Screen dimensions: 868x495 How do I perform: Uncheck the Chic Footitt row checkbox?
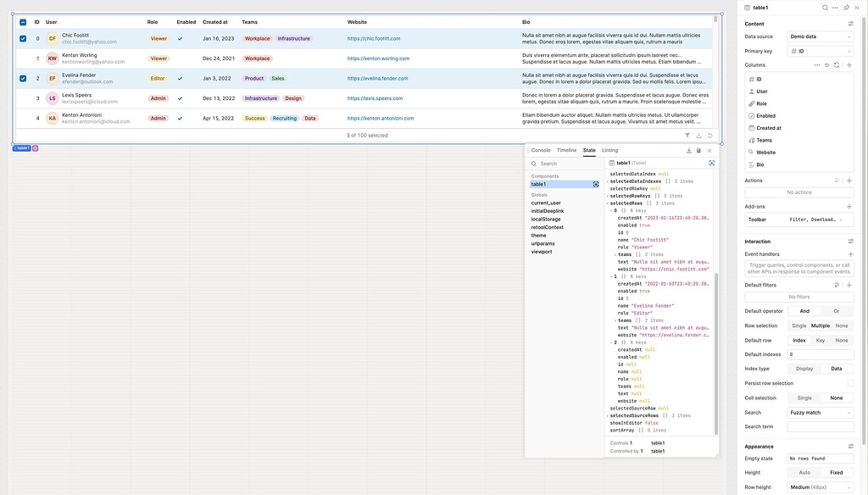(x=23, y=38)
